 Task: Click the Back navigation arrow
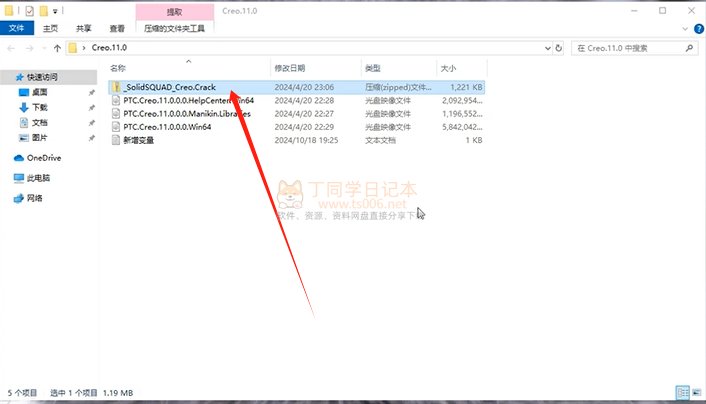tap(11, 48)
